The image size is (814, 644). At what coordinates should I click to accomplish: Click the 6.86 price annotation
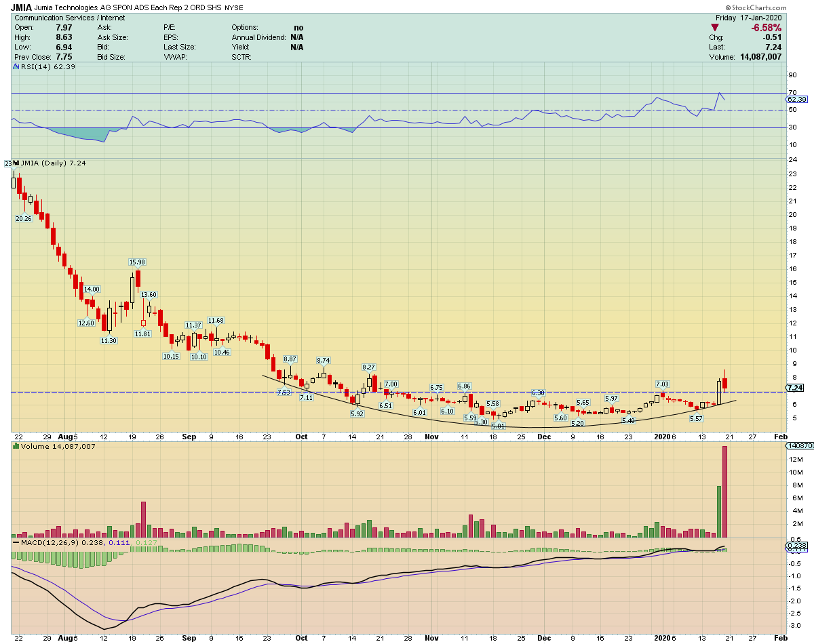465,386
